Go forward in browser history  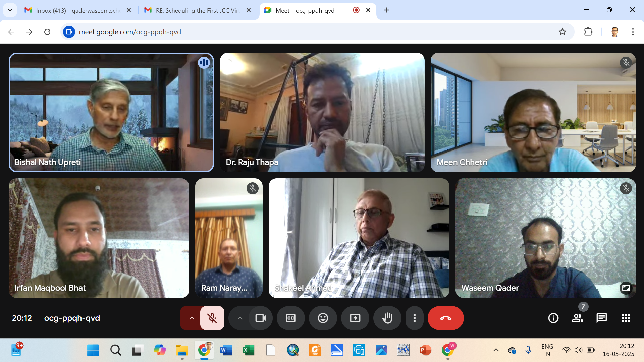coord(29,32)
